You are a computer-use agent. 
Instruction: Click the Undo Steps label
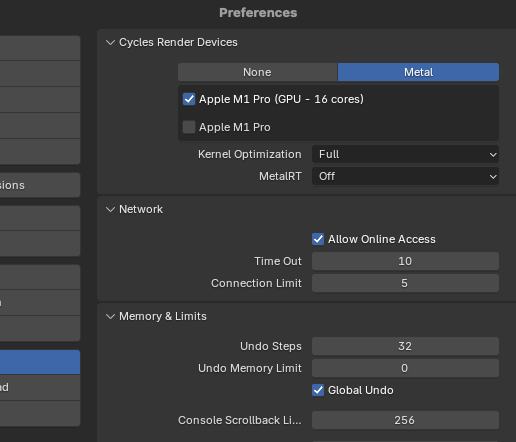click(x=271, y=346)
